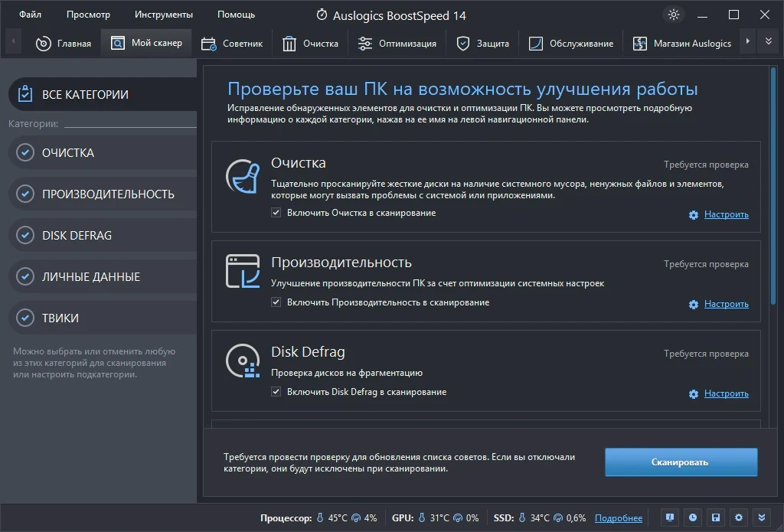Select ВСЕ КАТЕГОРИИ in sidebar
The height and width of the screenshot is (532, 784).
tap(103, 94)
